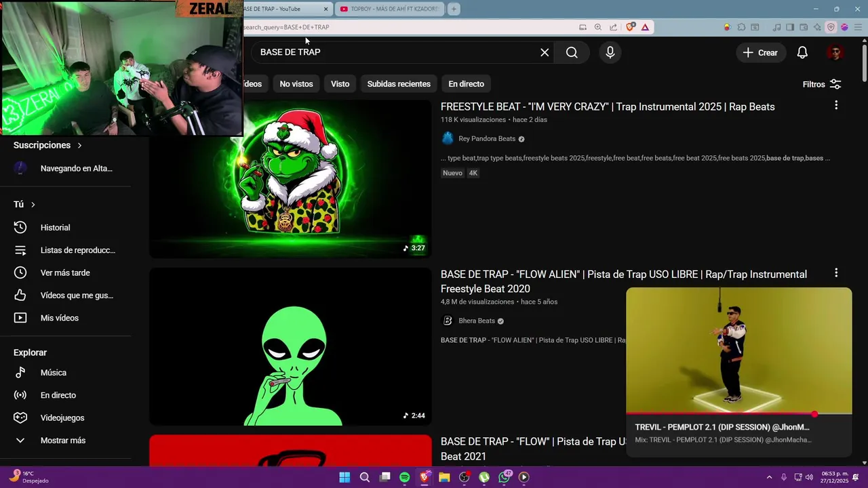
Task: Open options for FLOW ALIEN video
Action: pos(836,272)
